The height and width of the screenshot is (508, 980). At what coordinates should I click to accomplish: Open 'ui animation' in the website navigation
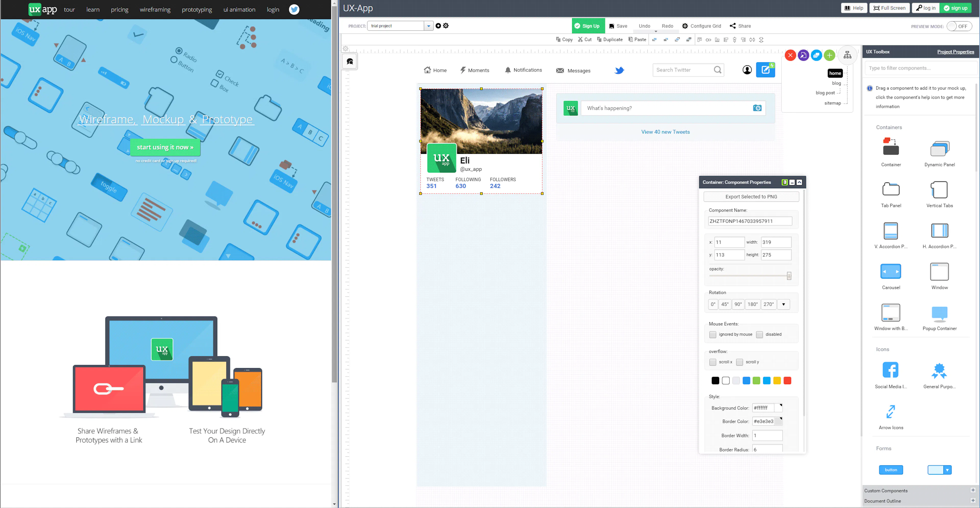(239, 9)
